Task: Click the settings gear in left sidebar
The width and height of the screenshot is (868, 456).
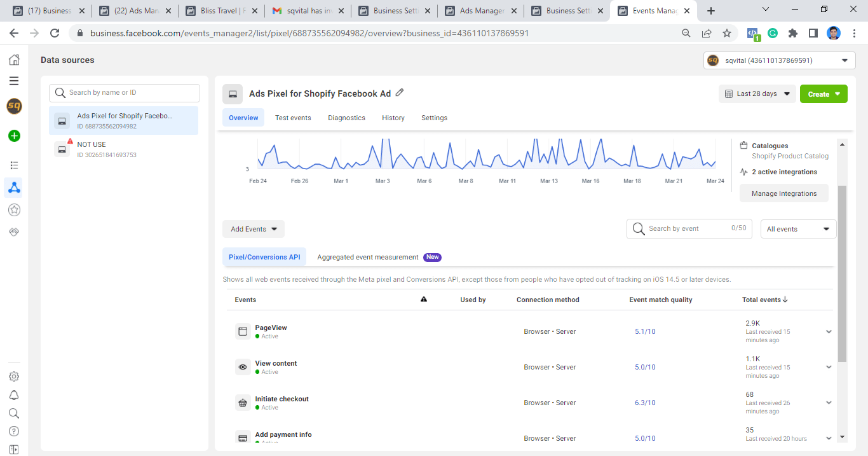Action: click(x=14, y=377)
